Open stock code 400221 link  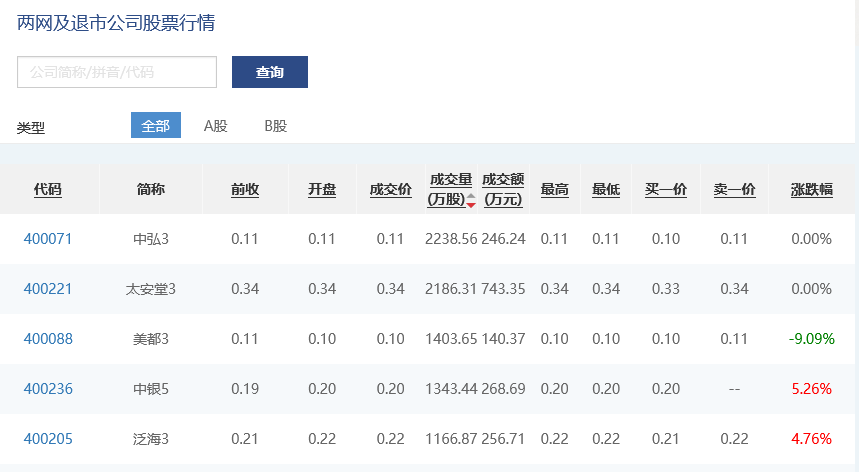point(48,289)
